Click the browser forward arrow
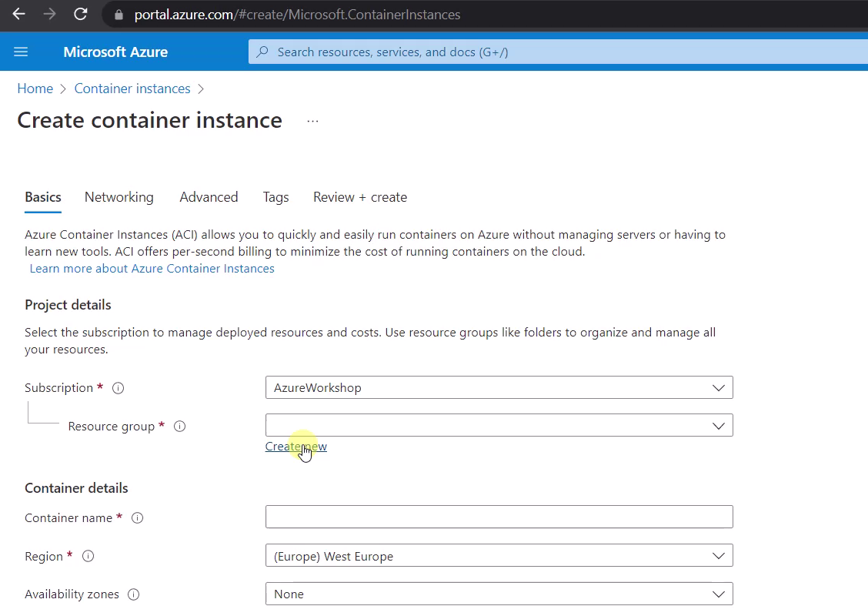 tap(50, 14)
